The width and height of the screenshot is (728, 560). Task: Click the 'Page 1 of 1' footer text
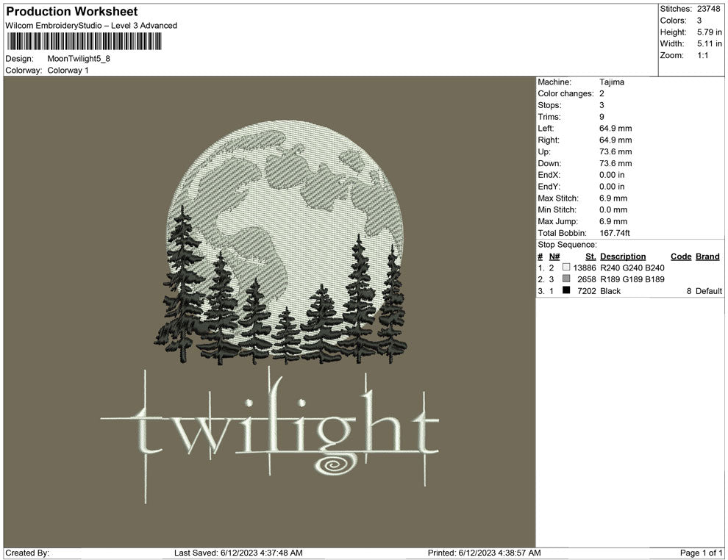click(701, 553)
